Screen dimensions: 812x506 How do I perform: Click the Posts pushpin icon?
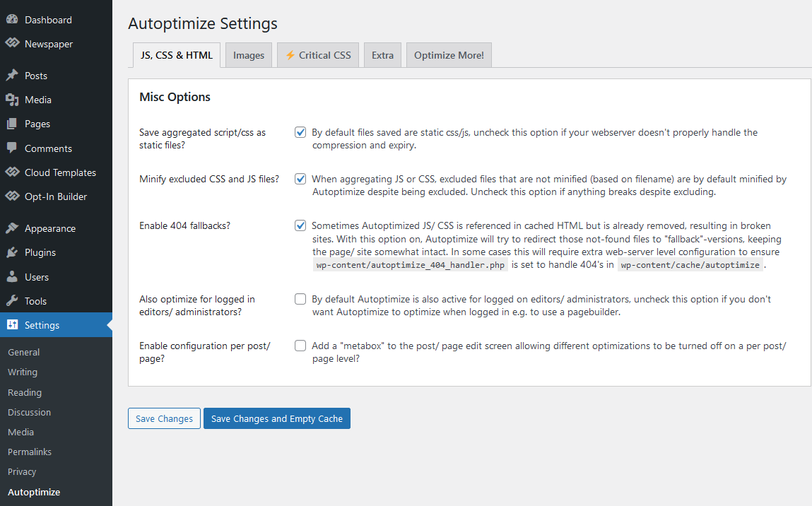click(12, 76)
